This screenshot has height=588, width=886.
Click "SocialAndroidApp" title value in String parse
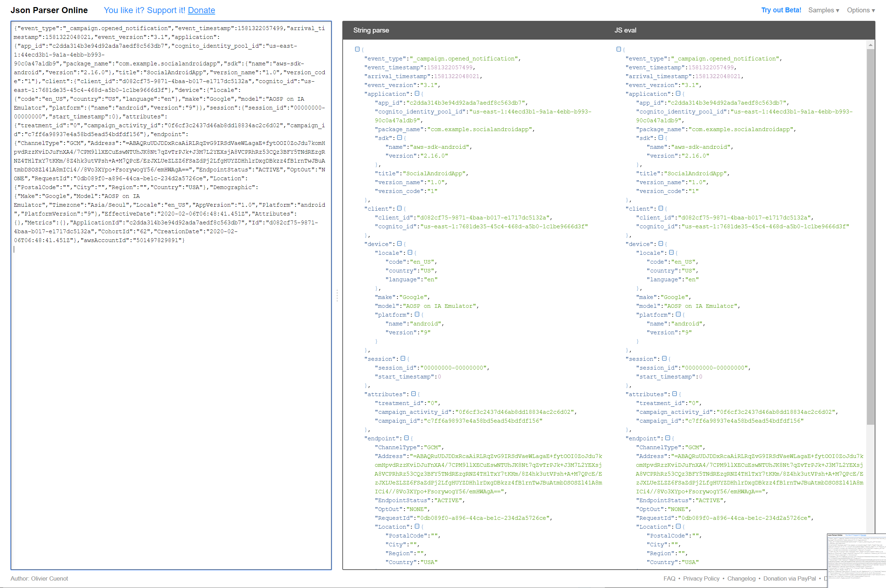(433, 174)
